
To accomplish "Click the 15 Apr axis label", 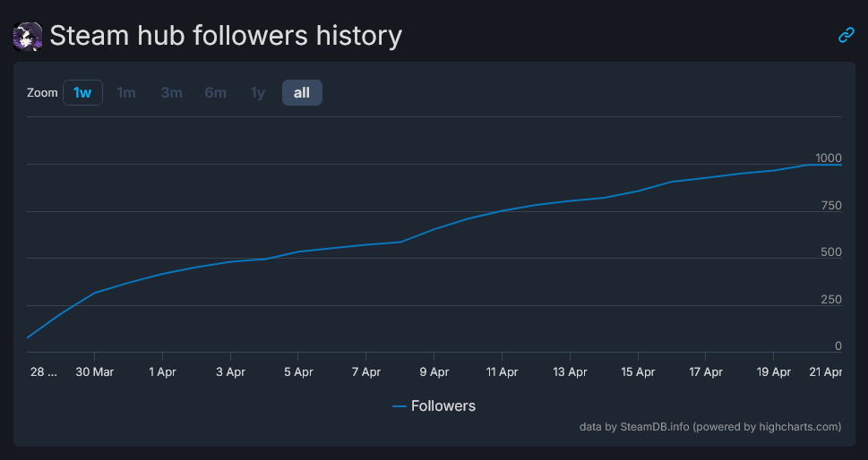I will pos(638,371).
